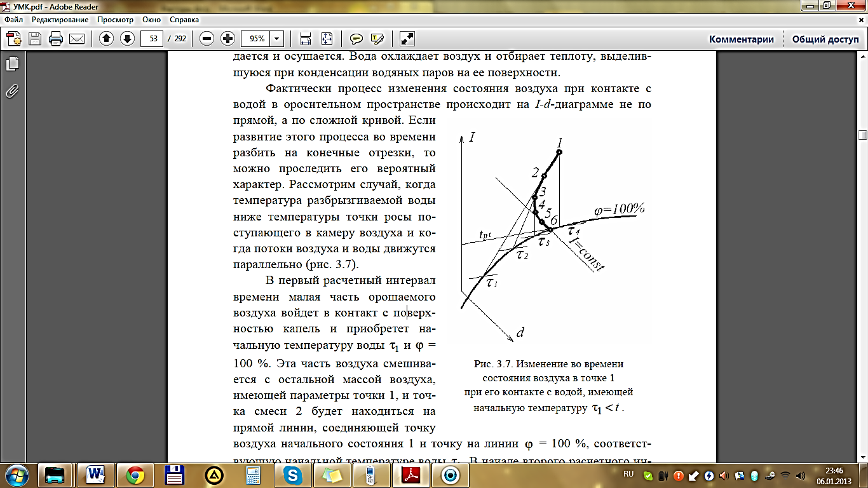Open the Комментарии panel
This screenshot has width=868, height=488.
742,39
